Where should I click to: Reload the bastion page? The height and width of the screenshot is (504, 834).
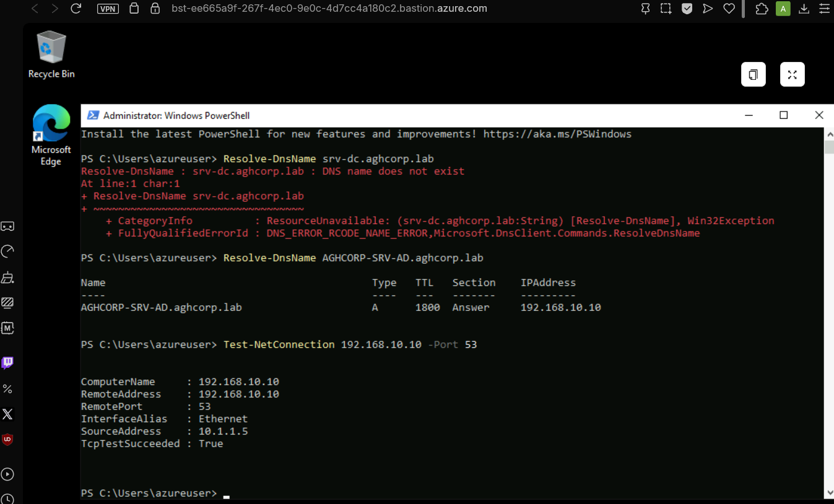point(76,9)
